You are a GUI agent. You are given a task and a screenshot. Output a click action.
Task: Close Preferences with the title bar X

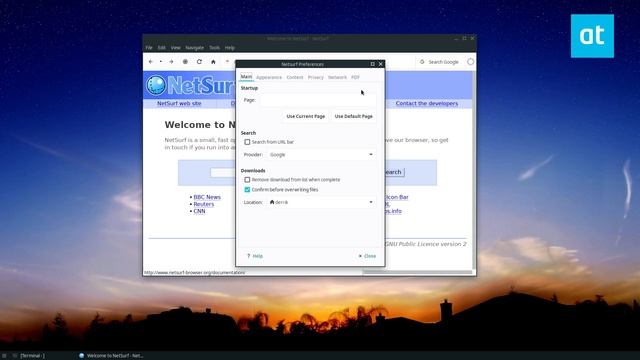pos(380,64)
